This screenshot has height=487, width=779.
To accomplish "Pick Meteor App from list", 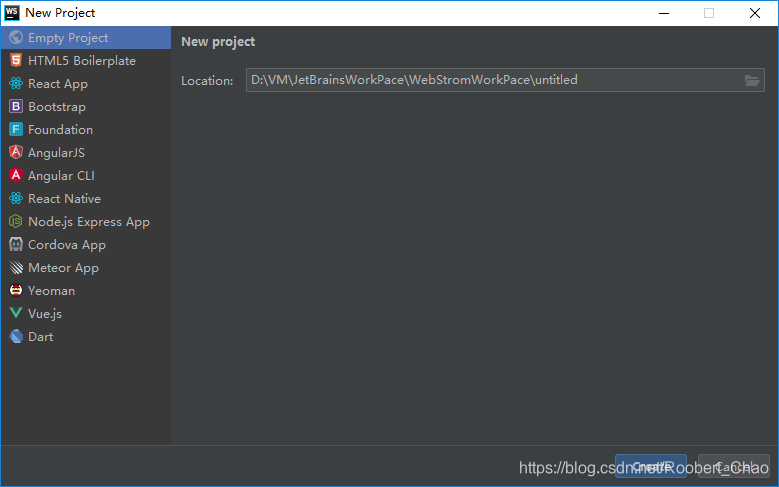I will (86, 267).
